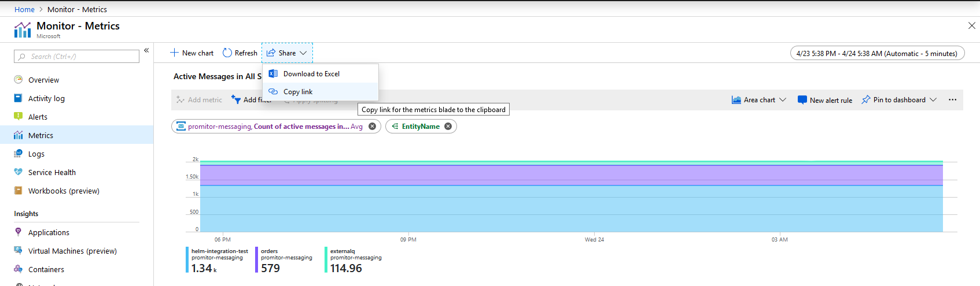Choose Copy link from Share menu

click(298, 92)
